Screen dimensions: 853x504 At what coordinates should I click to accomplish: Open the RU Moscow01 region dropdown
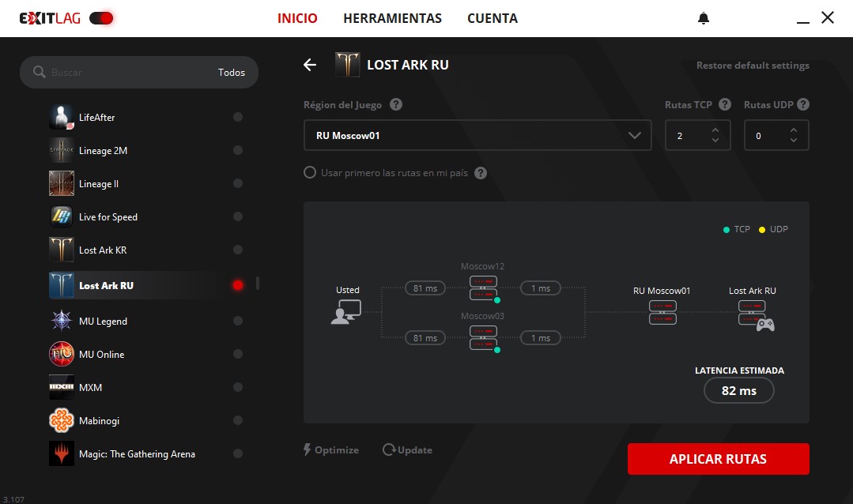click(477, 135)
